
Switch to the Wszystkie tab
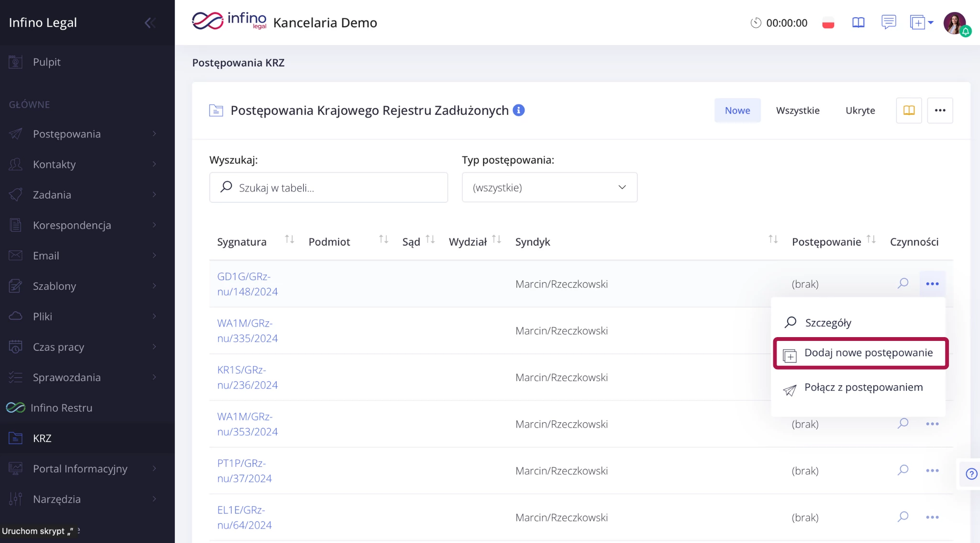(x=797, y=111)
